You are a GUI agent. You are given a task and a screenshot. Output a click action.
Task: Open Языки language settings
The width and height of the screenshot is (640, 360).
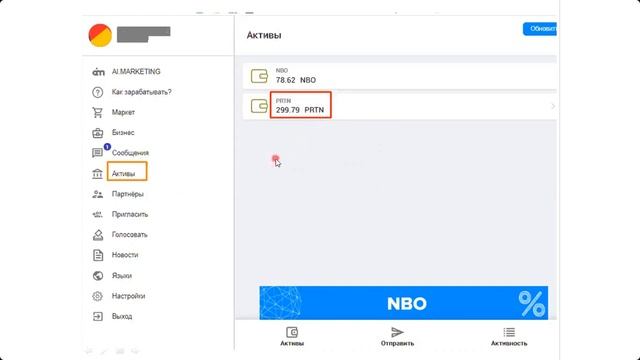122,276
